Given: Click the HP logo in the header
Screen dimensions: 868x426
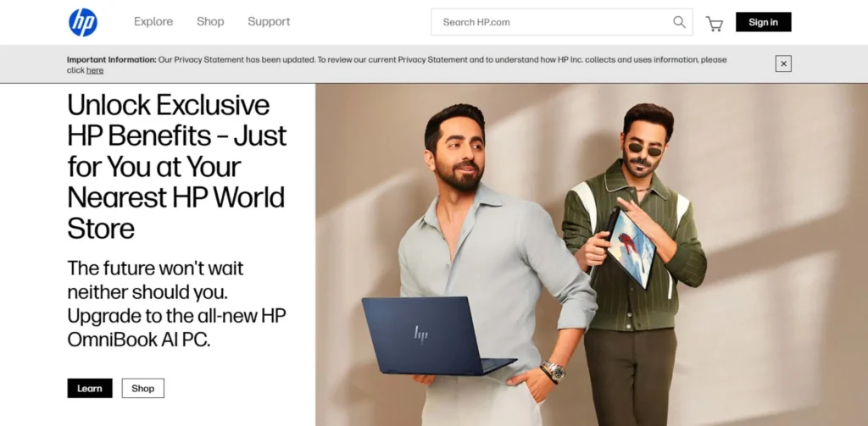Looking at the screenshot, I should [x=83, y=22].
